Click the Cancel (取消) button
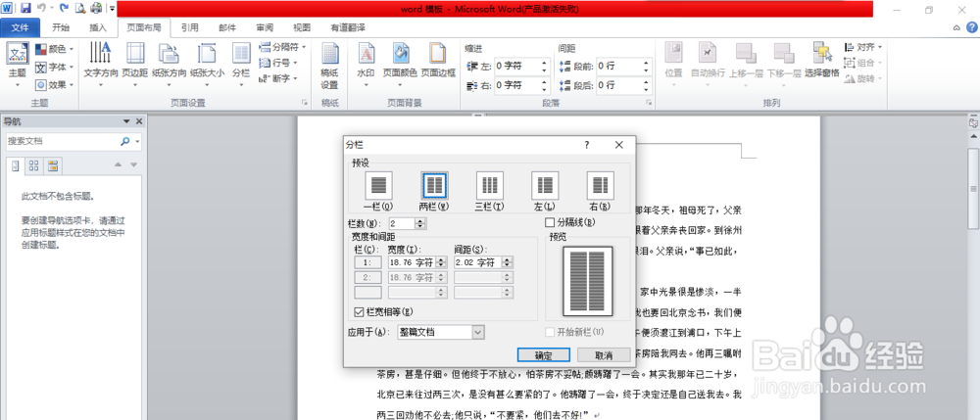 point(604,355)
